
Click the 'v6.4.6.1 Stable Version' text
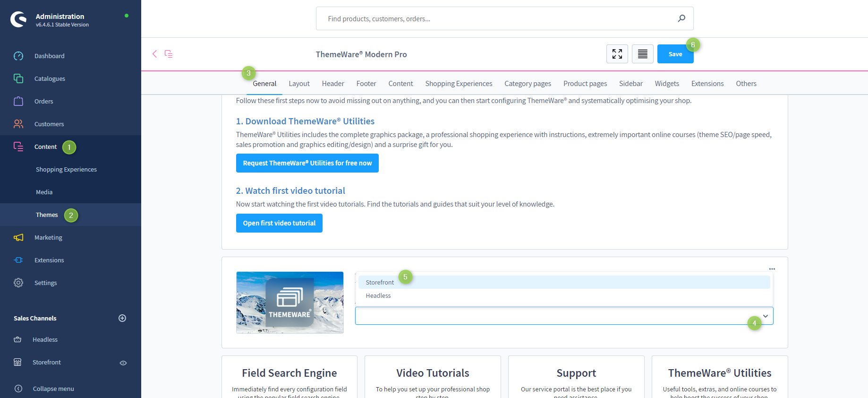click(x=62, y=25)
